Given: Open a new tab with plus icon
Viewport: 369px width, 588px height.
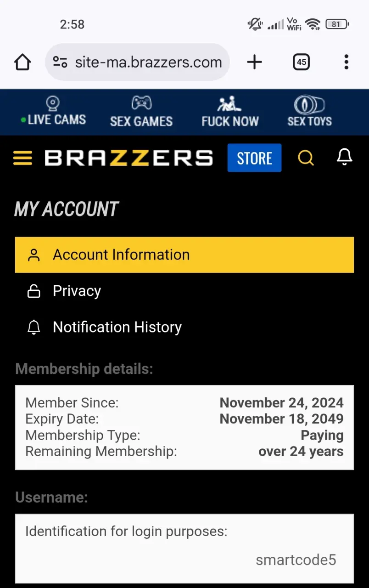Looking at the screenshot, I should (254, 62).
